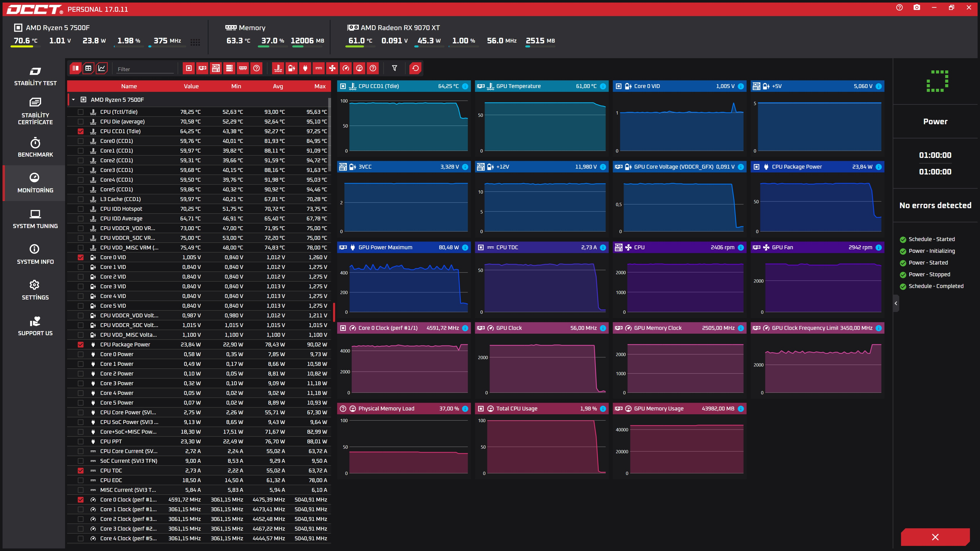Select the SoC Current (SVI3 TFN) row
The image size is (980, 551).
click(199, 461)
